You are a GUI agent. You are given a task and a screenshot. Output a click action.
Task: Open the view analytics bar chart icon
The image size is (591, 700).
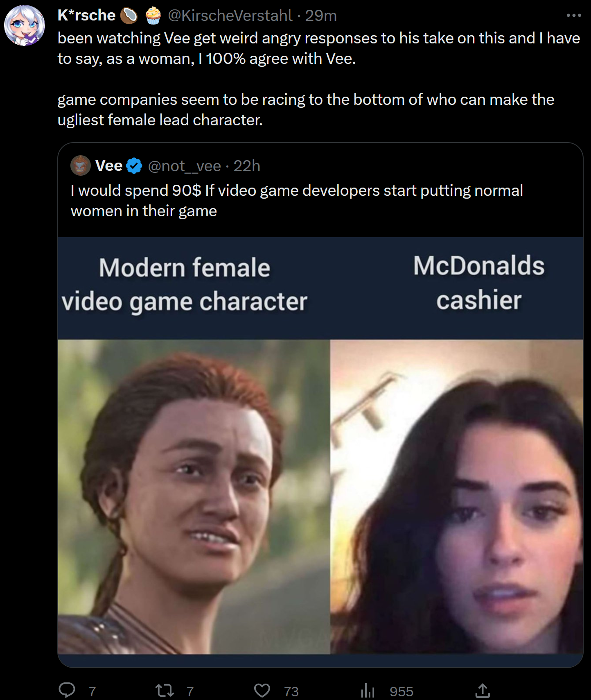coord(368,691)
